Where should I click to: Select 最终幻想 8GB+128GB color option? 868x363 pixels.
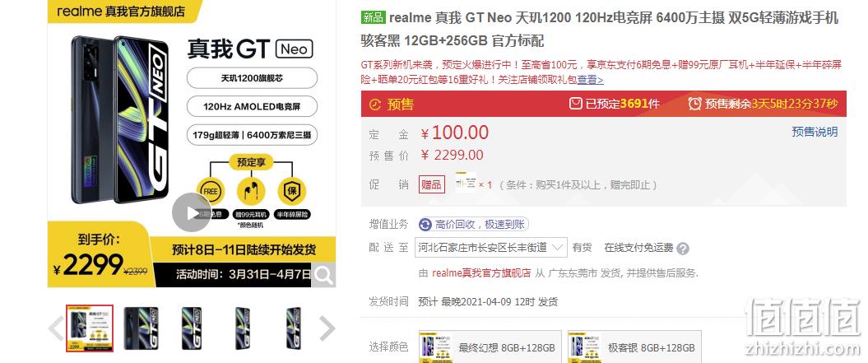[488, 348]
